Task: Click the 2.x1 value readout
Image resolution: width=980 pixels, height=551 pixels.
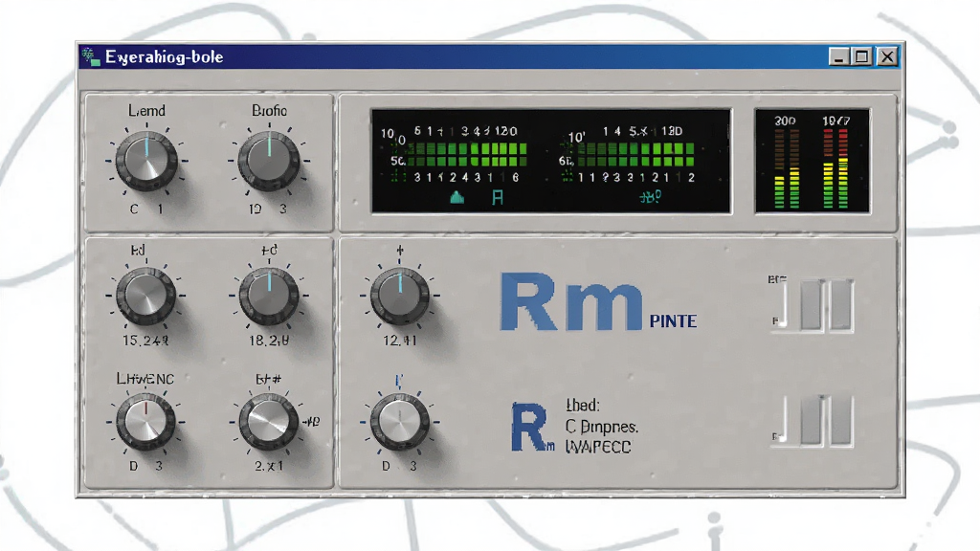Action: tap(269, 466)
